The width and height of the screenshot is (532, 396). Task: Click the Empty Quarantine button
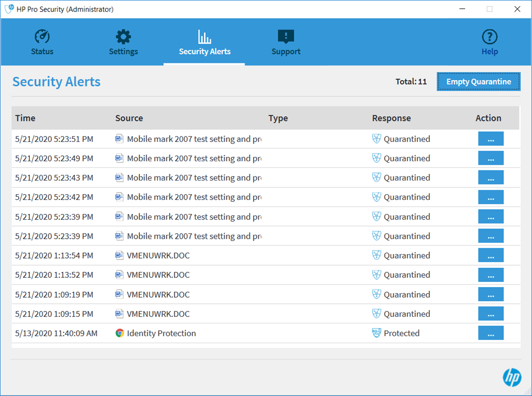(x=478, y=81)
